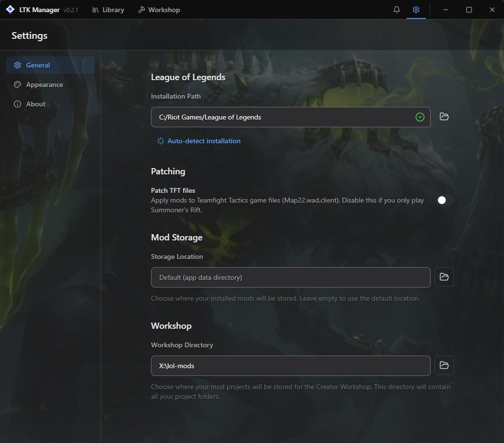Click the 'Choose where your mod projects' hint
Image resolution: width=504 pixels, height=443 pixels.
301,392
